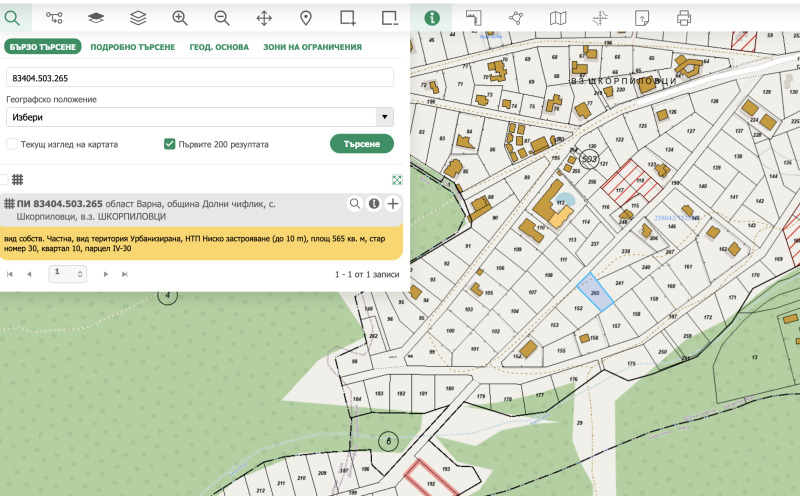Image resolution: width=800 pixels, height=496 pixels.
Task: Click the search field containing 83404.503.265
Action: 200,77
